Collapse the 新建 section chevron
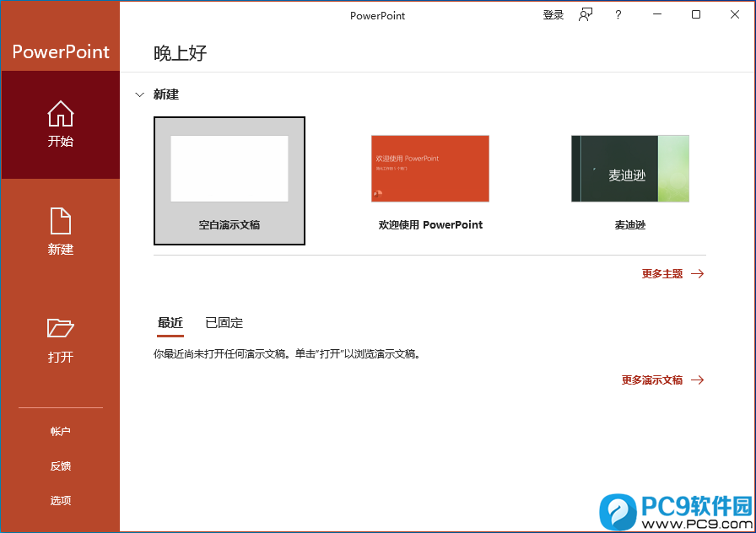This screenshot has width=756, height=533. coord(140,95)
